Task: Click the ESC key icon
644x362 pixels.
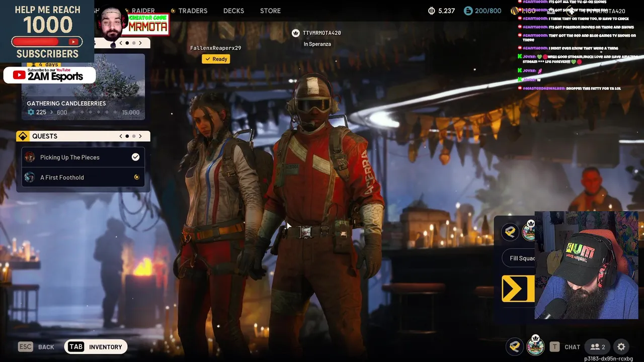Action: click(26, 347)
